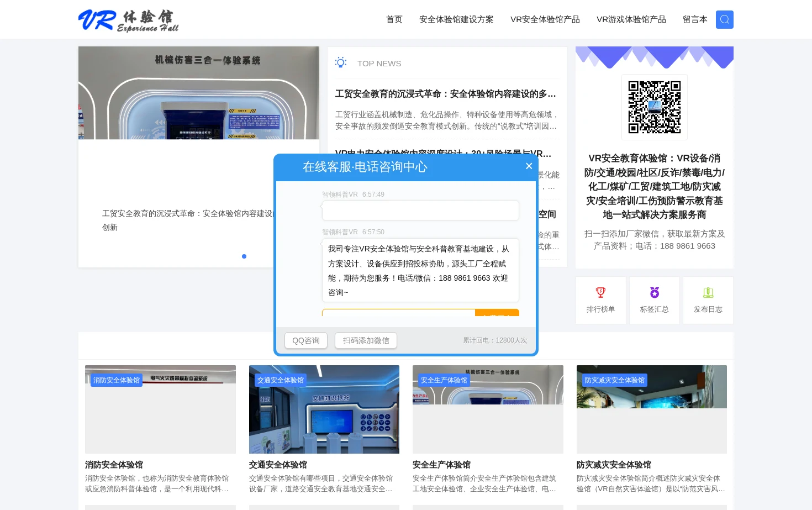Click the 消防安全体验馆 blue tag
This screenshot has height=510, width=812.
(x=117, y=380)
